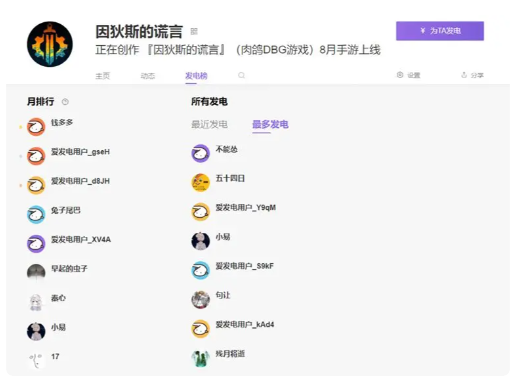Click username 钱多多
The width and height of the screenshot is (510, 377).
62,123
